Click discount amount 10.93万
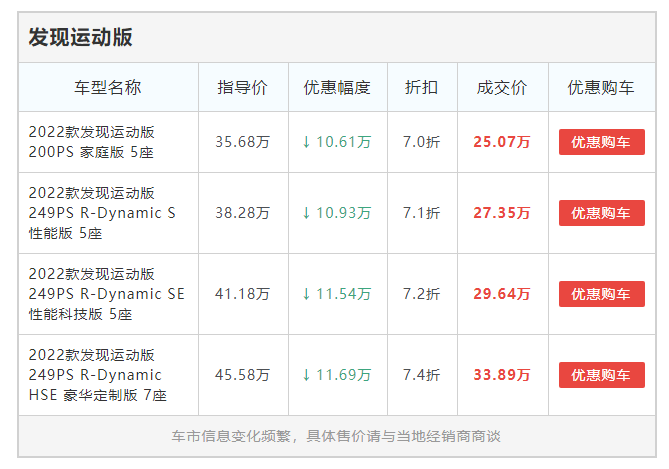 click(x=337, y=213)
